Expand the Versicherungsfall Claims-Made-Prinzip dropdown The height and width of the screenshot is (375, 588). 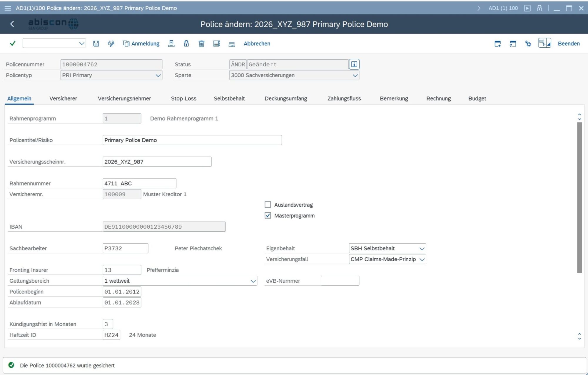coord(422,259)
